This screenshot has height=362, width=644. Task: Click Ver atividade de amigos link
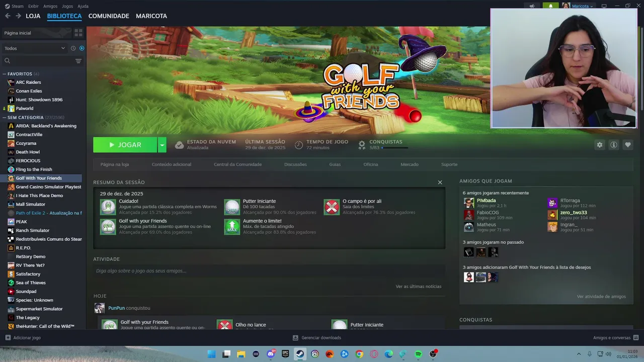601,297
